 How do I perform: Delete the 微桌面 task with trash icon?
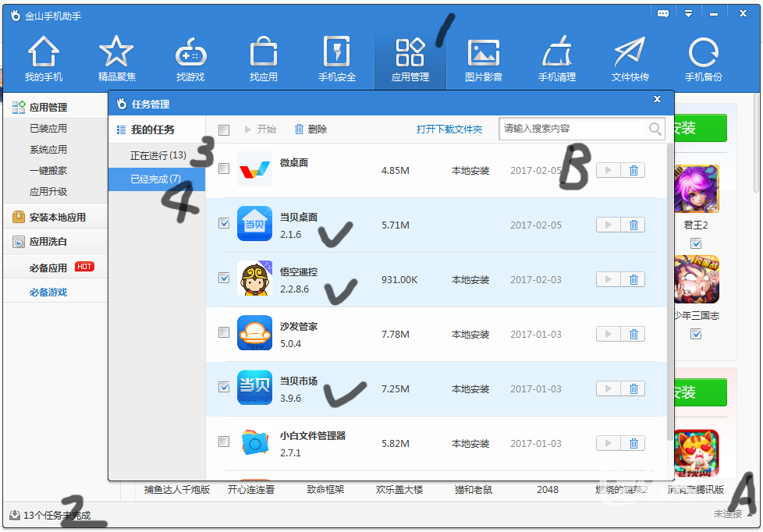[633, 170]
